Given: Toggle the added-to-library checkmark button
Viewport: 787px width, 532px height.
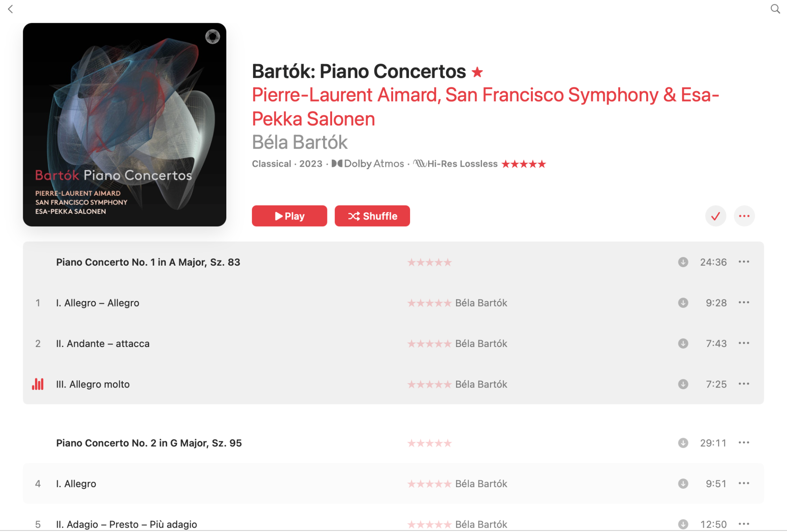Looking at the screenshot, I should coord(715,216).
